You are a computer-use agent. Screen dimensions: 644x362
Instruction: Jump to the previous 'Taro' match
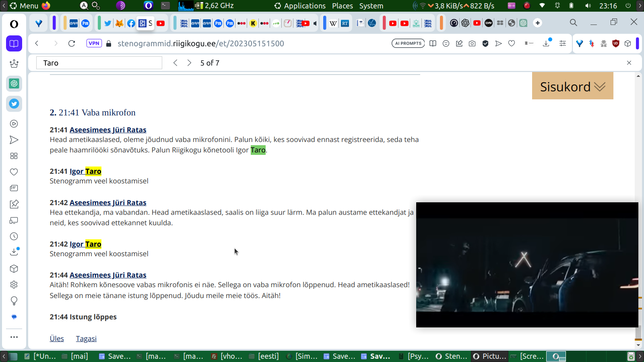pyautogui.click(x=175, y=63)
